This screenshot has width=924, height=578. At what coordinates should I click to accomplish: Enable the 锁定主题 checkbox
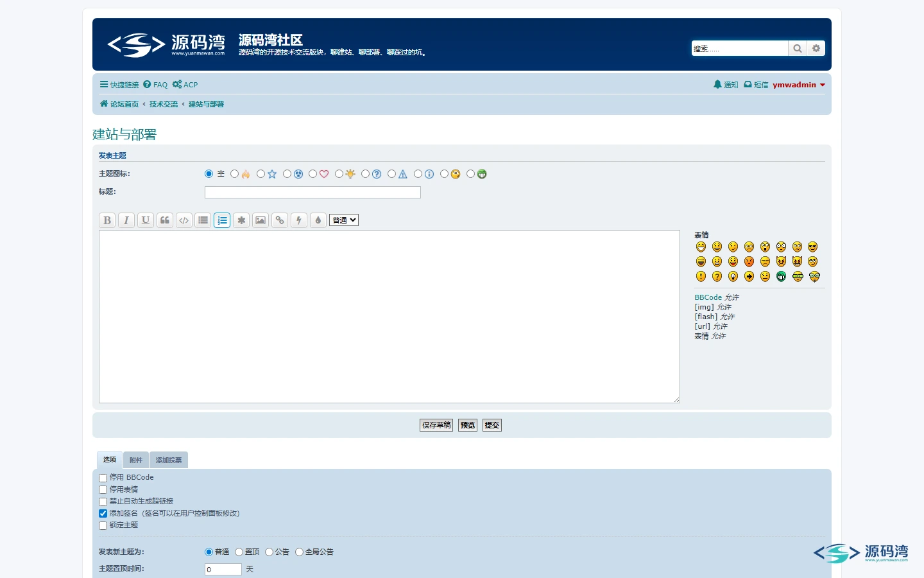pos(103,525)
